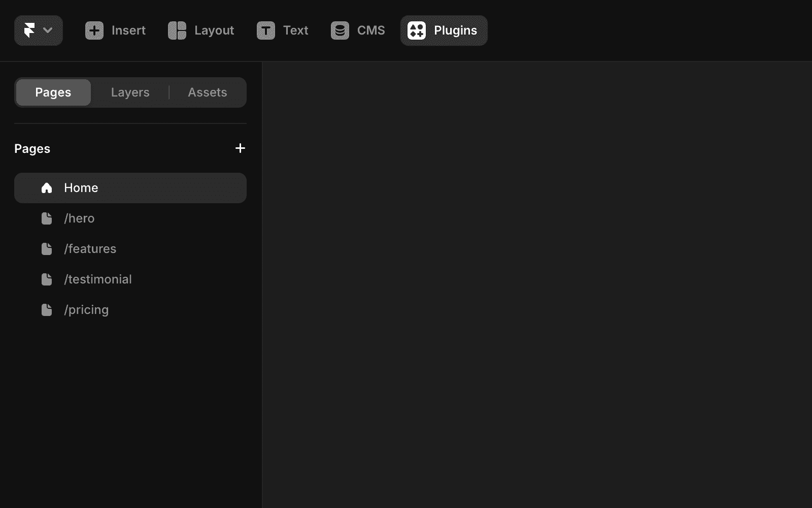Open the Layout toolbar icon
812x508 pixels.
click(177, 30)
